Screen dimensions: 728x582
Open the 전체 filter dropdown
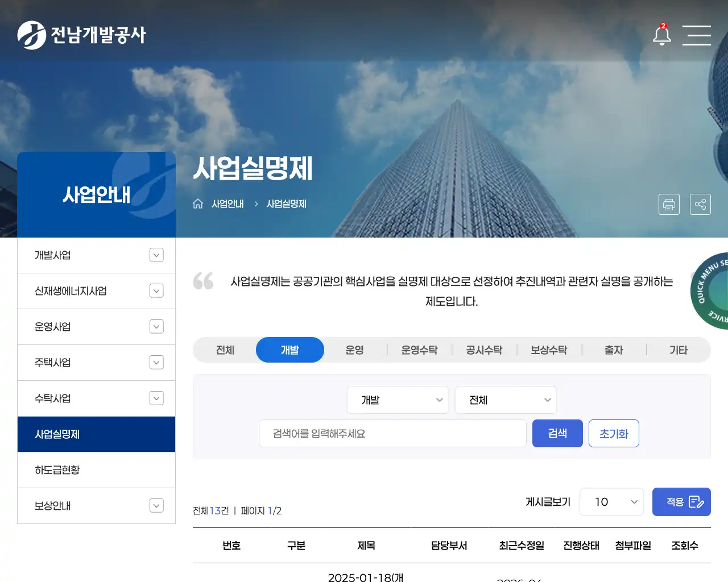506,400
